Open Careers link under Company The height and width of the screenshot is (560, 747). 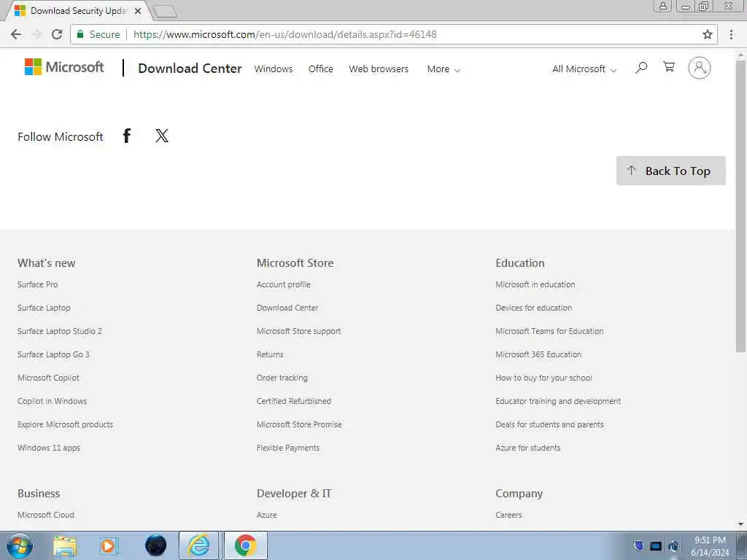508,515
